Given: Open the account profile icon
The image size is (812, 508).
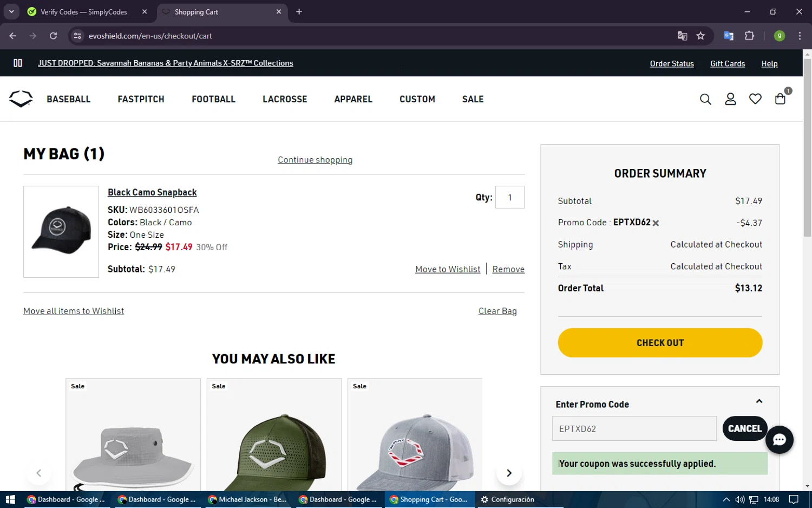Looking at the screenshot, I should pos(730,99).
